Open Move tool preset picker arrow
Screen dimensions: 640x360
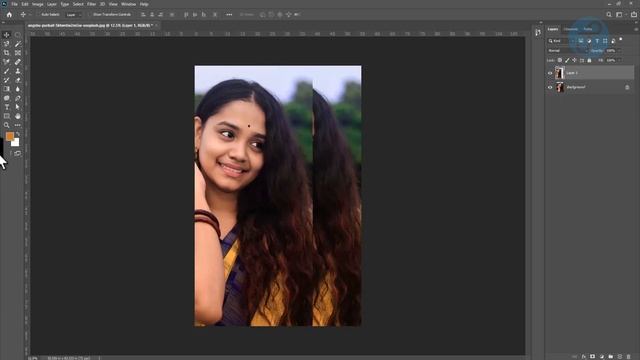[29, 14]
